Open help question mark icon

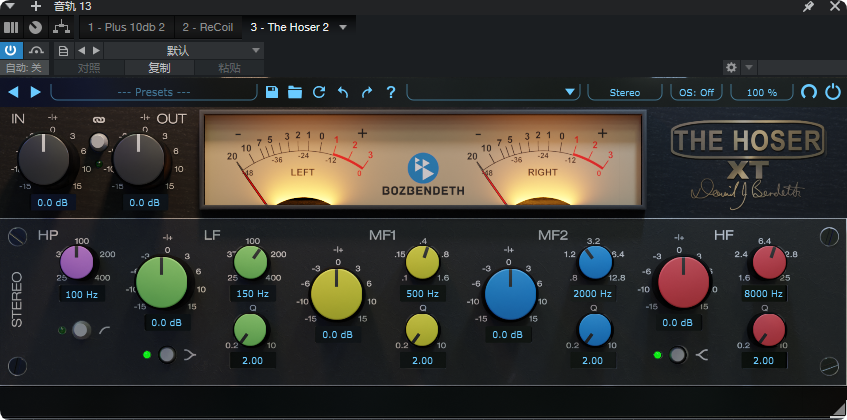(391, 92)
